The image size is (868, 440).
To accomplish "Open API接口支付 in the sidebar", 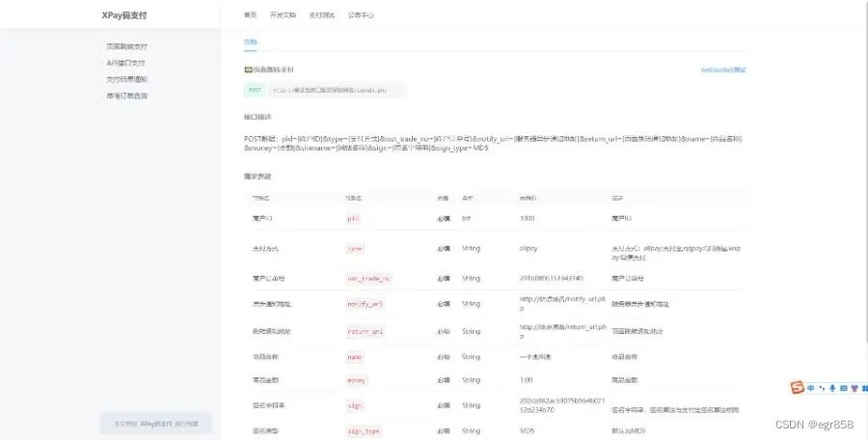I will (x=125, y=63).
